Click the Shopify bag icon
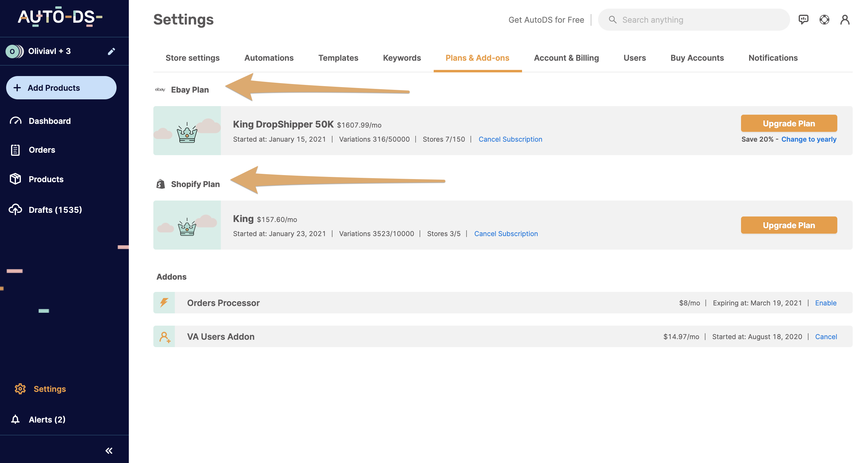The height and width of the screenshot is (463, 868). click(x=161, y=184)
